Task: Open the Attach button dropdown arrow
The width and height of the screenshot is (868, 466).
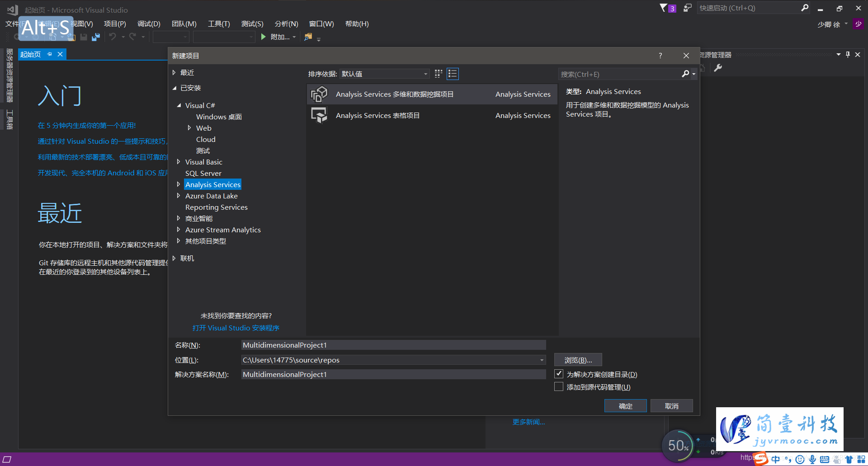Action: click(x=294, y=37)
